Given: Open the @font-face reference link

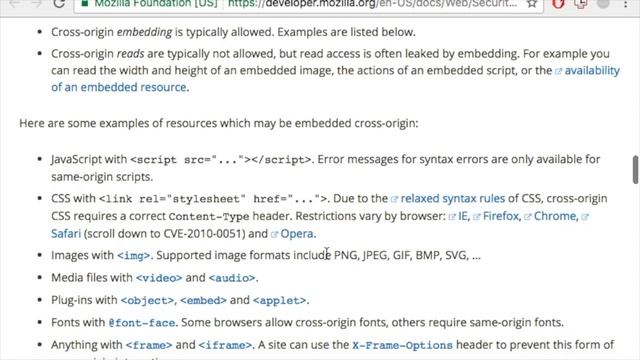Looking at the screenshot, I should pyautogui.click(x=142, y=323).
